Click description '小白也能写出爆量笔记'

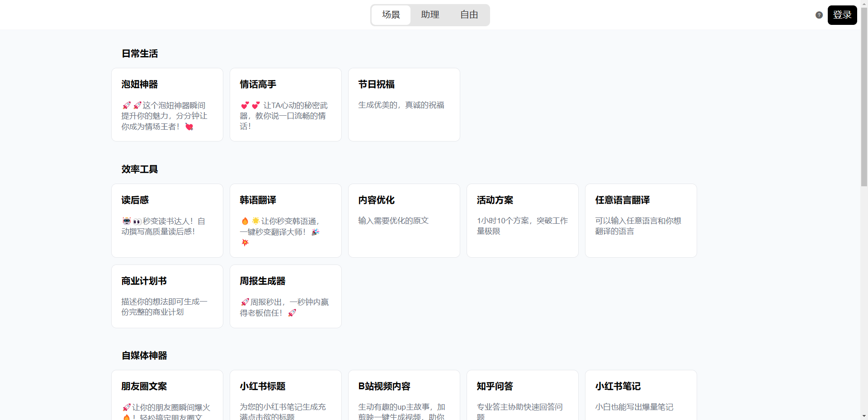coord(634,407)
